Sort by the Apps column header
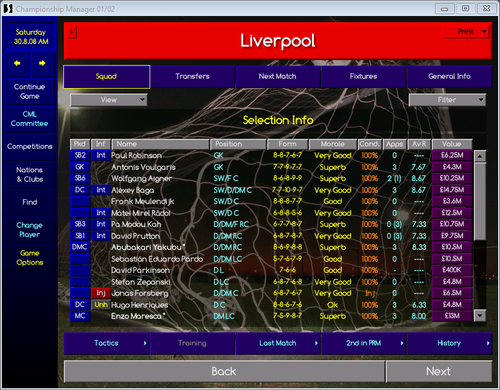The height and width of the screenshot is (390, 500). [395, 144]
